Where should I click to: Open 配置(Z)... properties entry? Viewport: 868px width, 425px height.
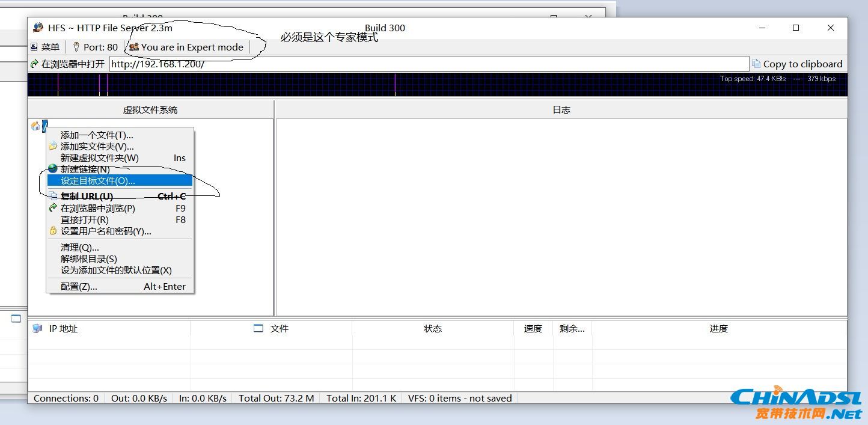click(x=79, y=286)
